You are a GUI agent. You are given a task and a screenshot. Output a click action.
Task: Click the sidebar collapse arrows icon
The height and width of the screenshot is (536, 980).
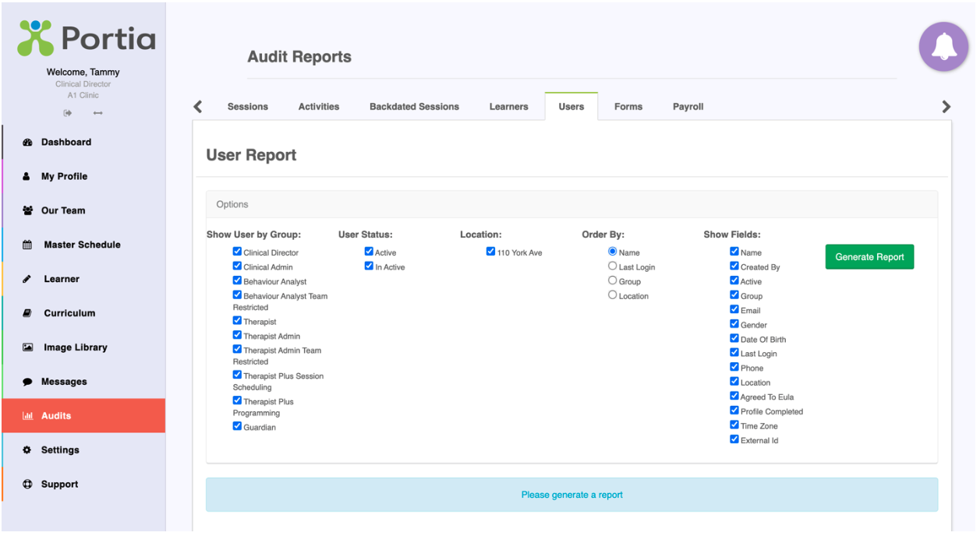tap(98, 113)
